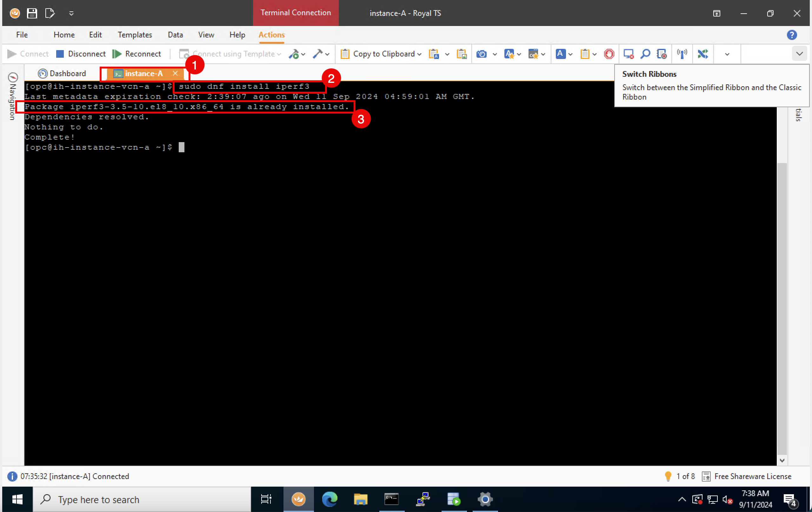Expand quick access toolbar customize arrow
Image resolution: width=812 pixels, height=512 pixels.
[x=71, y=14]
